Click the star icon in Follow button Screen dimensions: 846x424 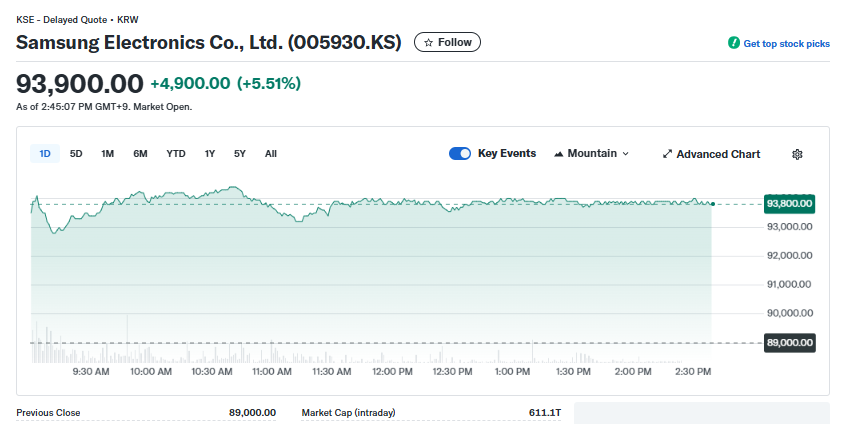point(429,42)
